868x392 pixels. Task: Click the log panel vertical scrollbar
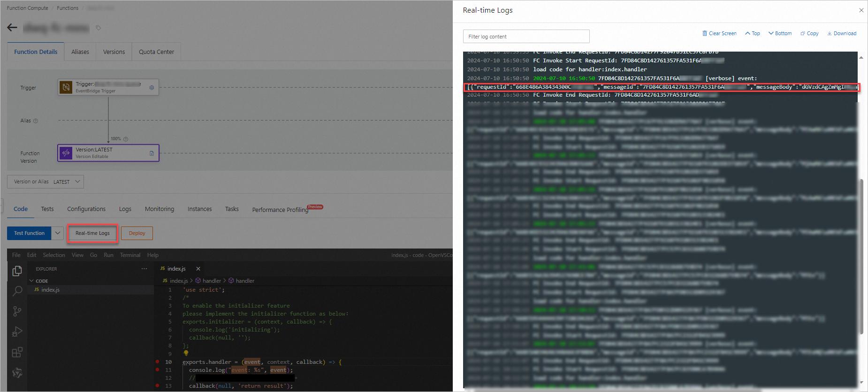click(x=861, y=256)
